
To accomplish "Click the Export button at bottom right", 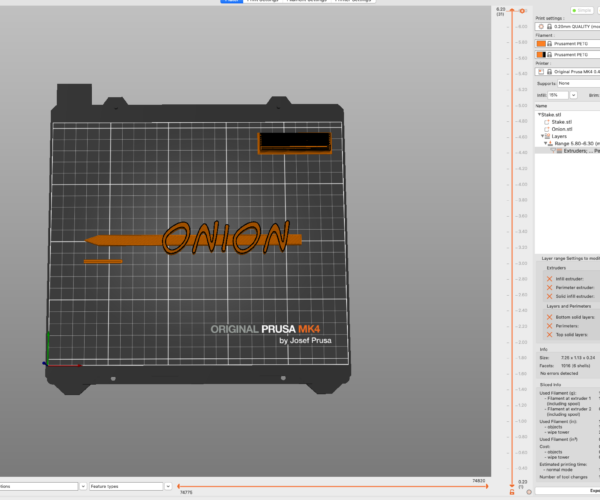I will coord(586,492).
